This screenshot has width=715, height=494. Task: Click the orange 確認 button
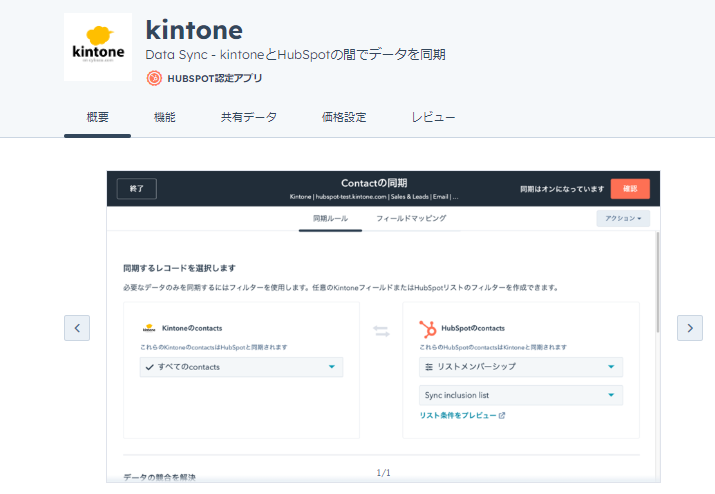(630, 188)
